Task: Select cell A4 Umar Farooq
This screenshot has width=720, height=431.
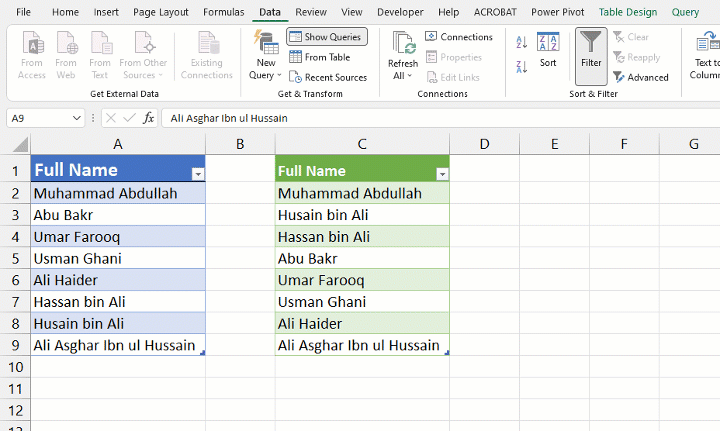Action: [118, 237]
